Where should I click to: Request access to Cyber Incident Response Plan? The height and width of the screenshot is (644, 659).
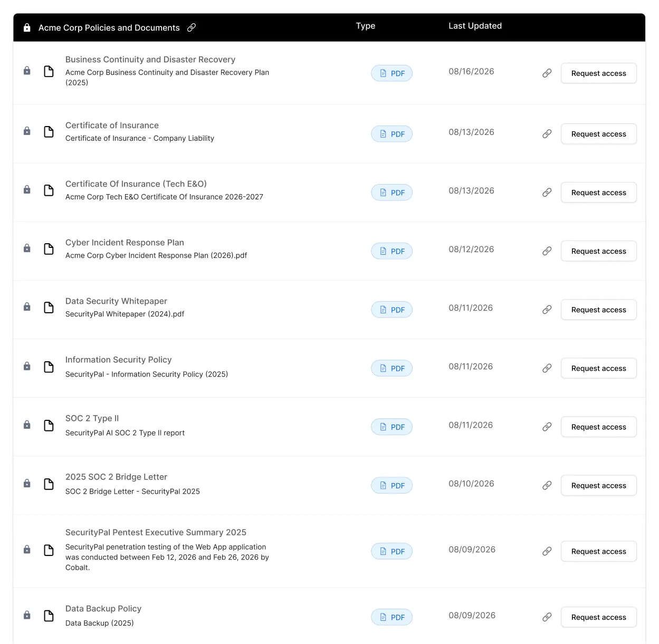pos(599,251)
